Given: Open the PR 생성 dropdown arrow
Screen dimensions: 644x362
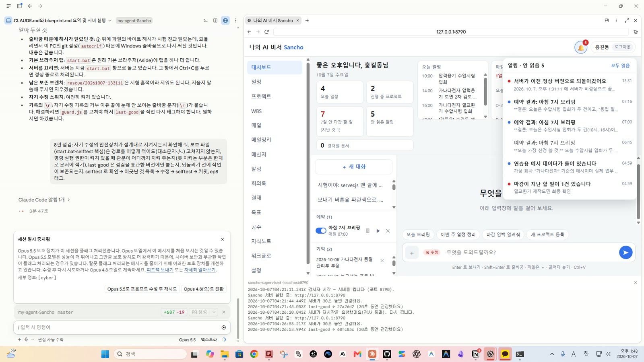Looking at the screenshot, I should click(214, 312).
